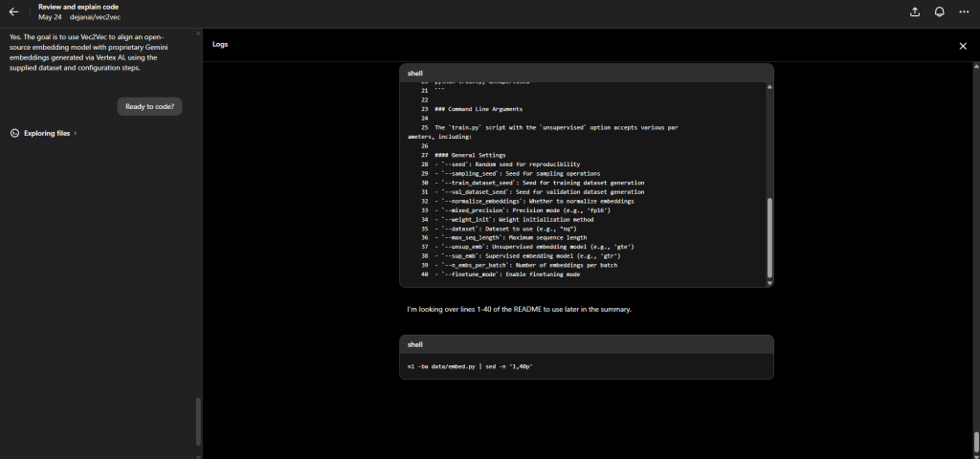The width and height of the screenshot is (980, 459).
Task: Click the 'nl -ba data/embed.py' command
Action: (x=470, y=366)
